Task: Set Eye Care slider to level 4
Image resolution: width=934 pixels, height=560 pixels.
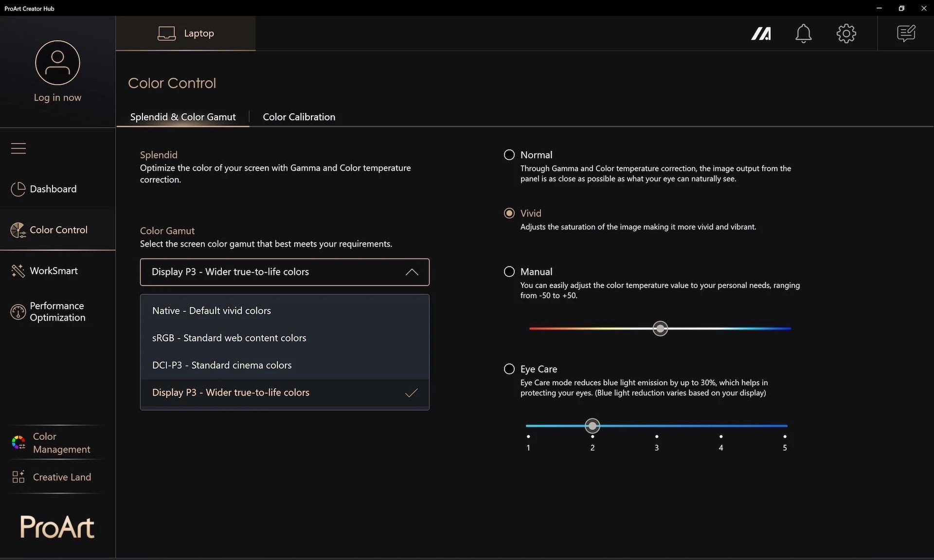Action: [x=720, y=426]
